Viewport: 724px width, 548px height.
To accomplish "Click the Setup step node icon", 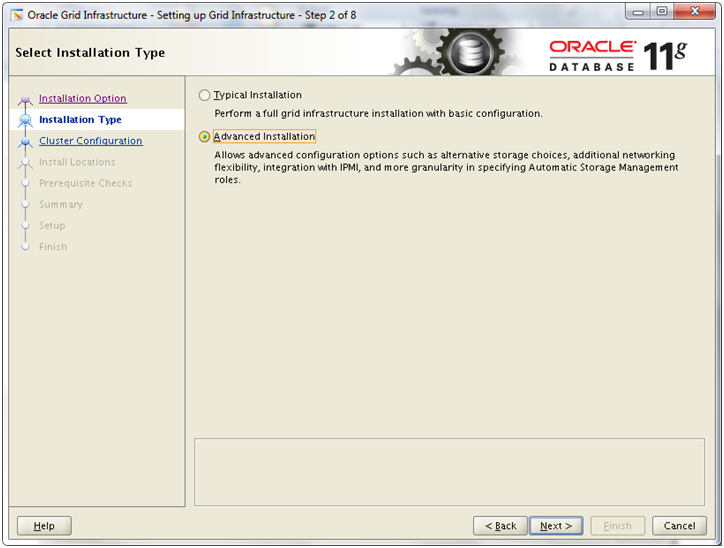I will click(x=25, y=226).
